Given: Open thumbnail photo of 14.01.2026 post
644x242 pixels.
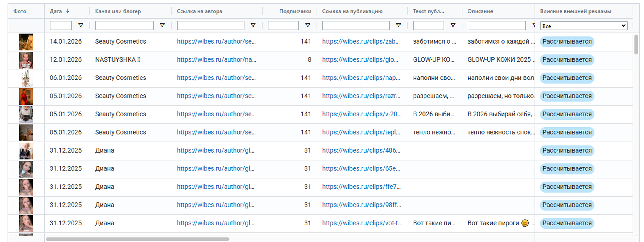Looking at the screenshot, I should point(26,42).
